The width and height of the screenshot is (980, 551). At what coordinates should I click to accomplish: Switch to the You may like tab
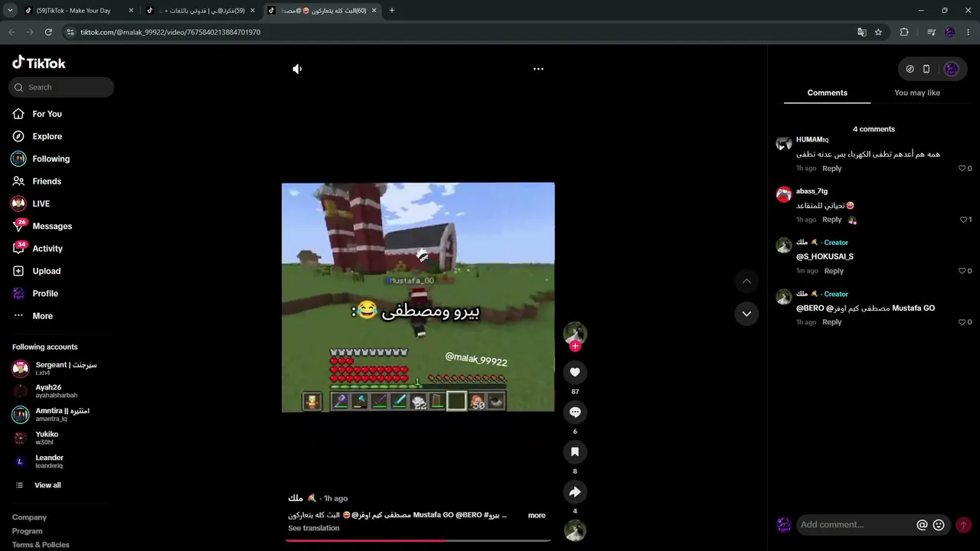(916, 93)
